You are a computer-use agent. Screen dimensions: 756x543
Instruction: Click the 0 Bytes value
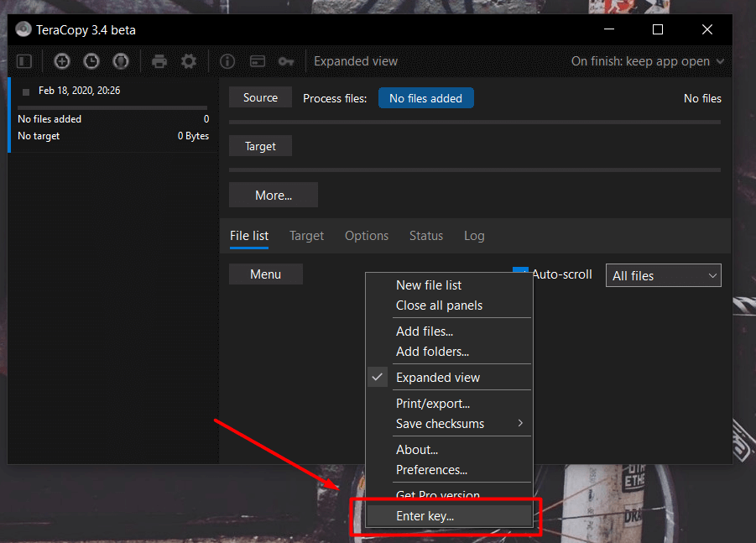193,136
